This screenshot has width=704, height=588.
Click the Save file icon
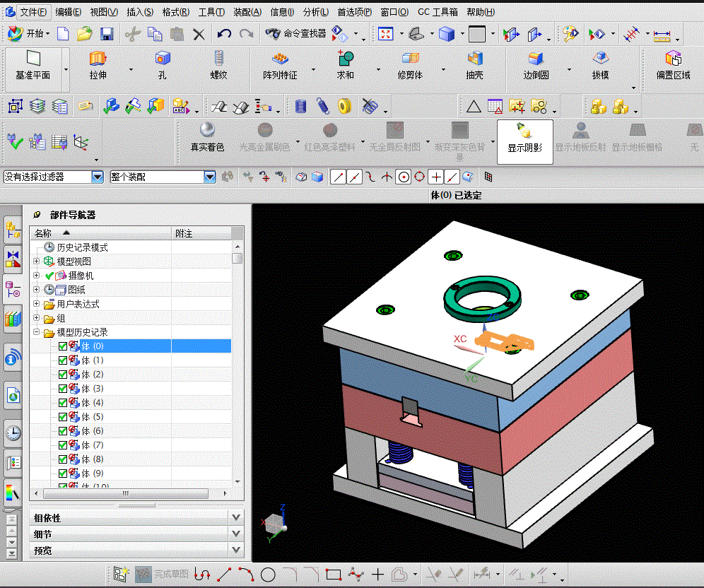click(107, 33)
